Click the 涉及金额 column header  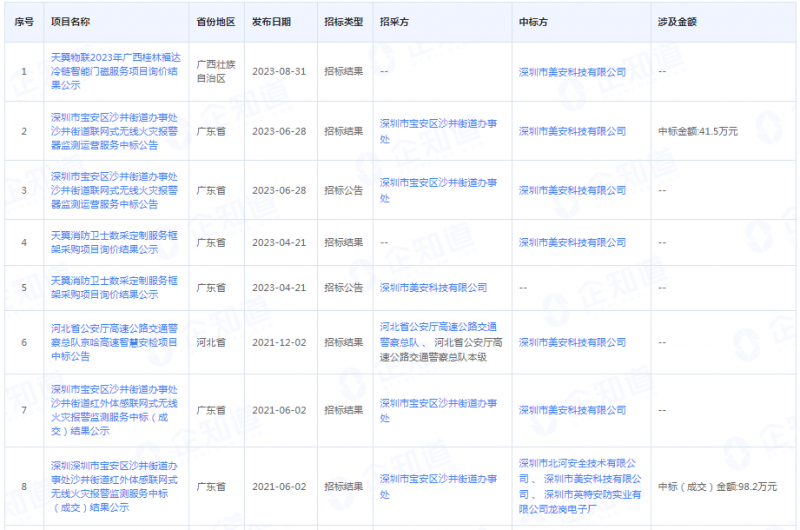[x=677, y=21]
